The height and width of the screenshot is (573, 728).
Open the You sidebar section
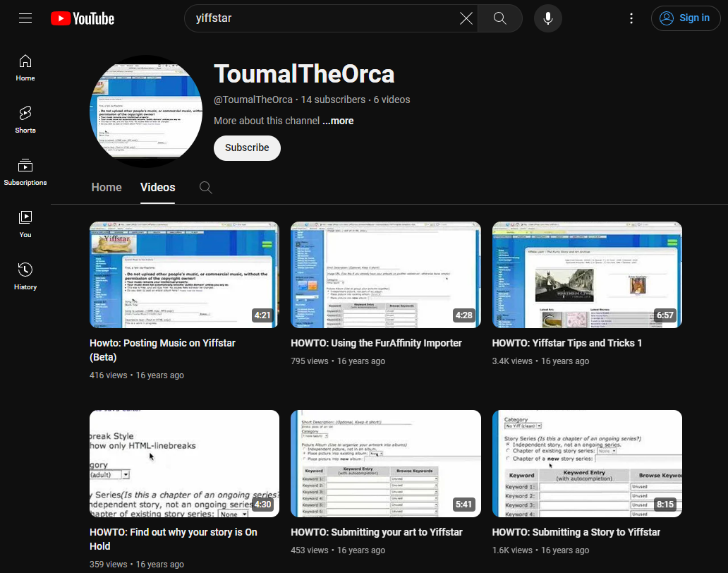pyautogui.click(x=25, y=224)
